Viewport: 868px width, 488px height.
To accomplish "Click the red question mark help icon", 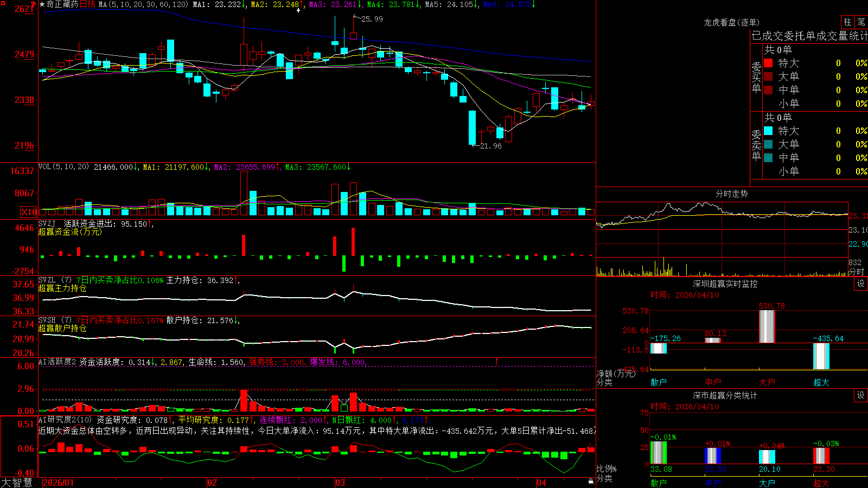I will 34,4.
